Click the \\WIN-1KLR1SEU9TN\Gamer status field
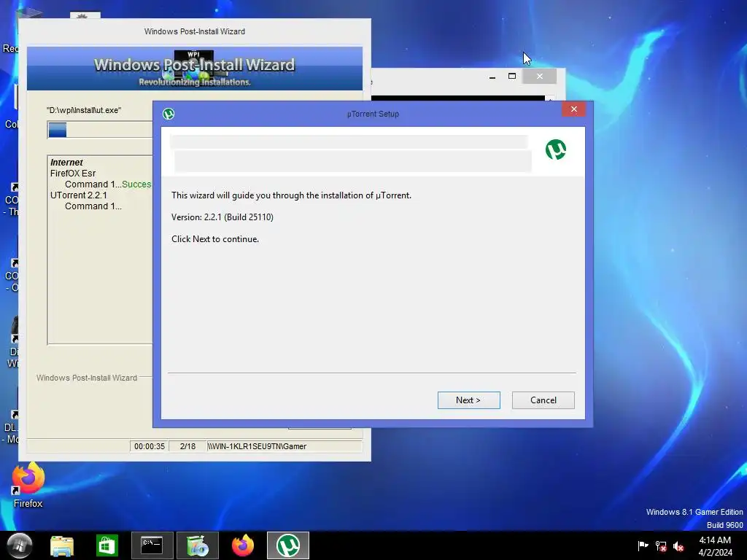Screen dimensions: 747x560 [284, 446]
